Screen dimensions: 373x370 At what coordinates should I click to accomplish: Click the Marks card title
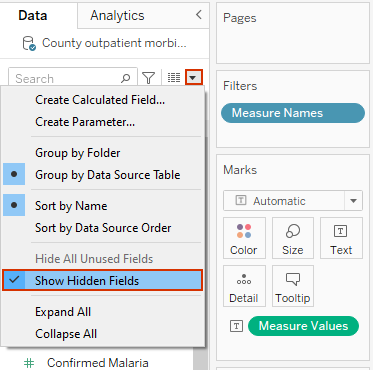(x=240, y=170)
